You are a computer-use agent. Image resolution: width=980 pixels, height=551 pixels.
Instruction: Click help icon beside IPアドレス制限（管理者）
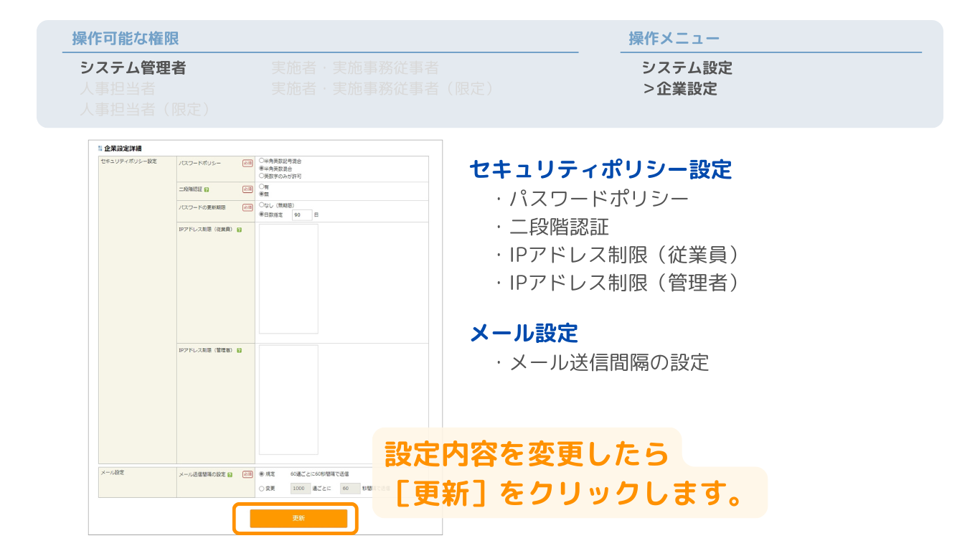click(239, 351)
